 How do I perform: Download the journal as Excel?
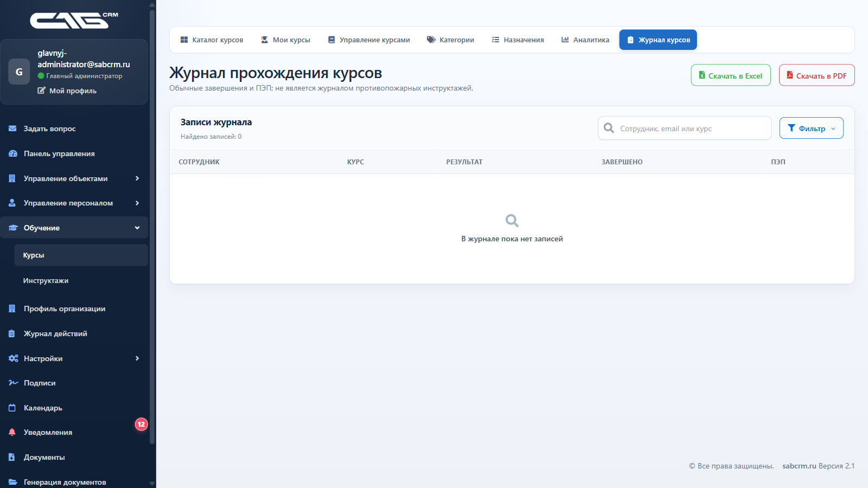pyautogui.click(x=731, y=75)
